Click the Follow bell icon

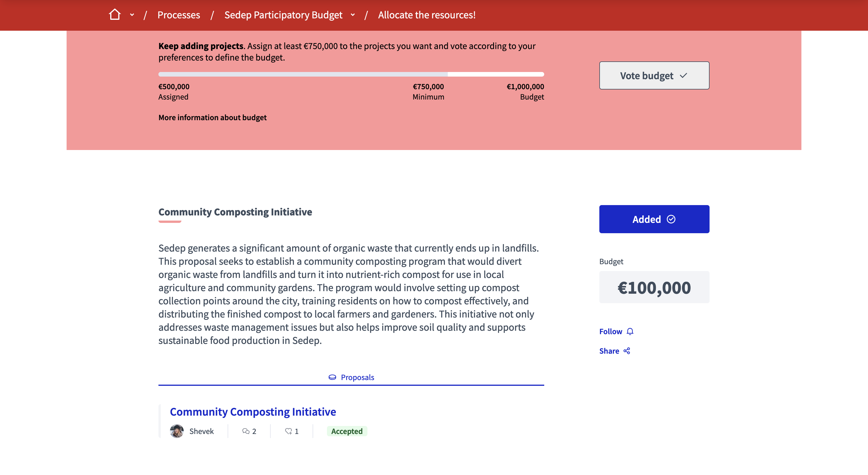point(630,332)
